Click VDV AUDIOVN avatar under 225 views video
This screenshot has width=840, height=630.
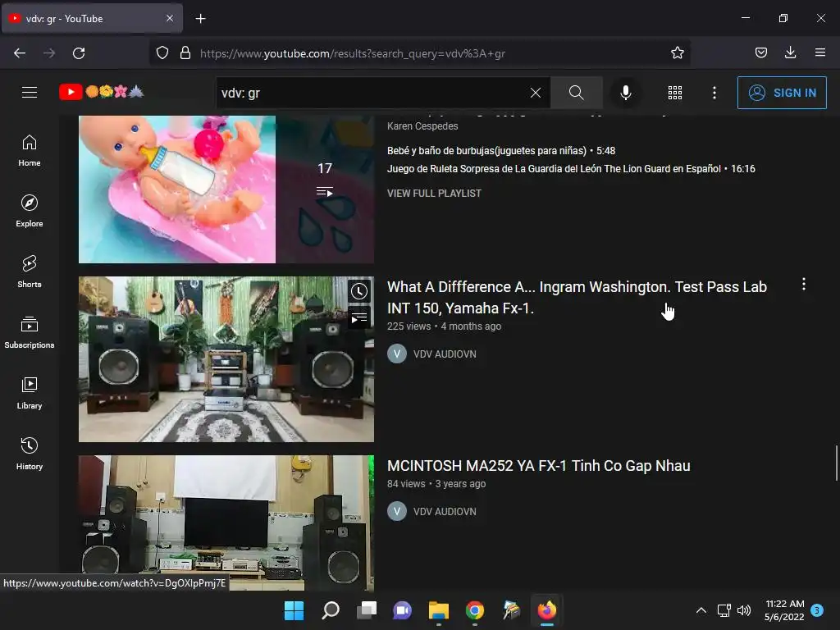tap(397, 354)
